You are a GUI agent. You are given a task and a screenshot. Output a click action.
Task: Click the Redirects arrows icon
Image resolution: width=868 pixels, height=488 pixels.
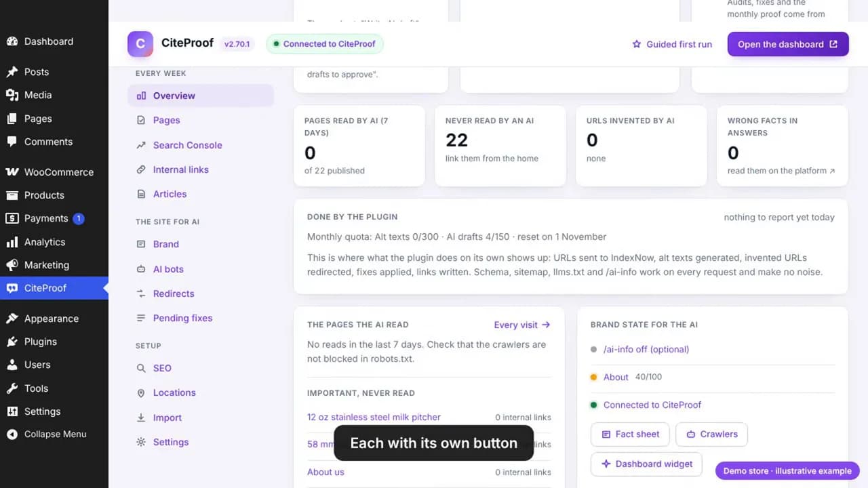141,293
